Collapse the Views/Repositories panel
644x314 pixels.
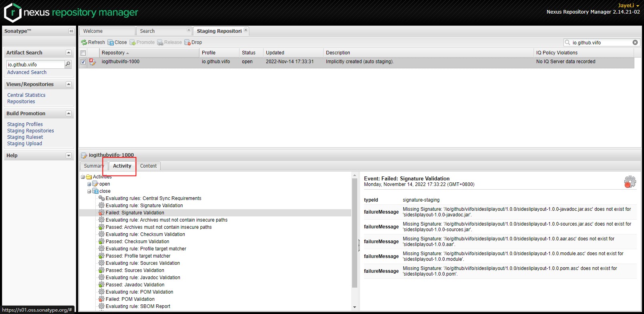(68, 84)
